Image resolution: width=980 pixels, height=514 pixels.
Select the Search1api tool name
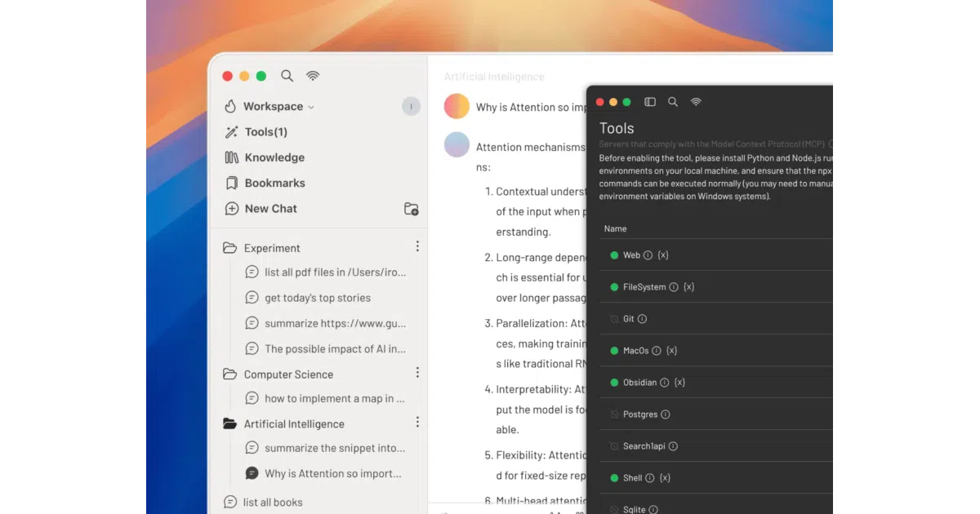[644, 446]
